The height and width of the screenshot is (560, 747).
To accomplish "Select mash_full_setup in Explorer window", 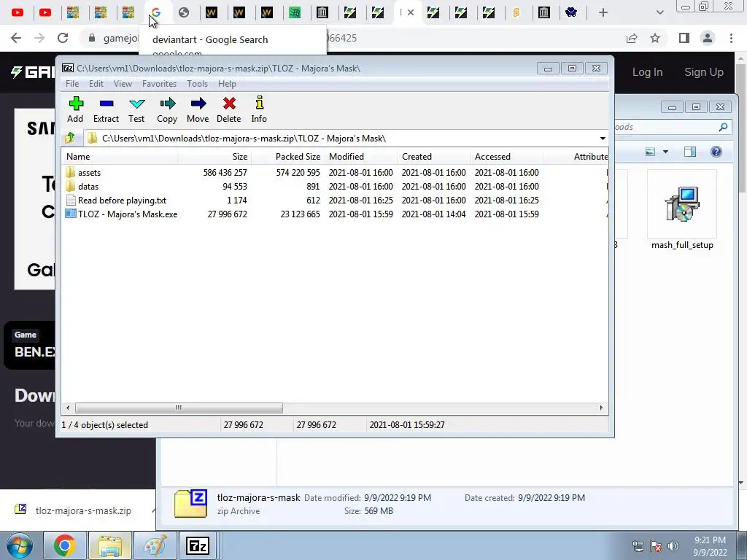I will (682, 211).
